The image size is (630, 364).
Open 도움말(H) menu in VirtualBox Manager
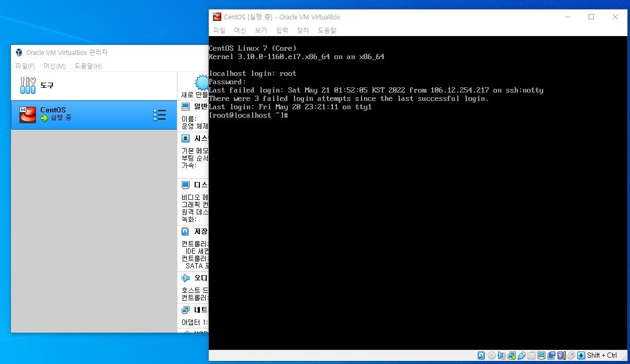(88, 66)
